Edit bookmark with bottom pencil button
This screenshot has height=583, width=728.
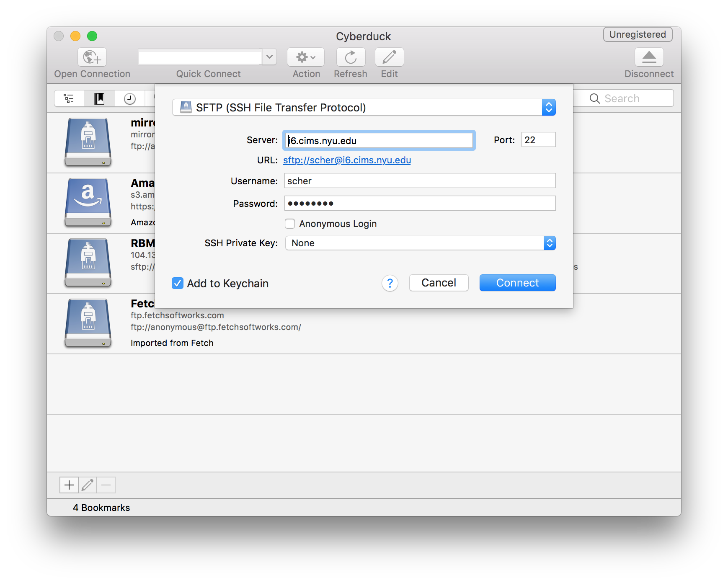point(88,485)
